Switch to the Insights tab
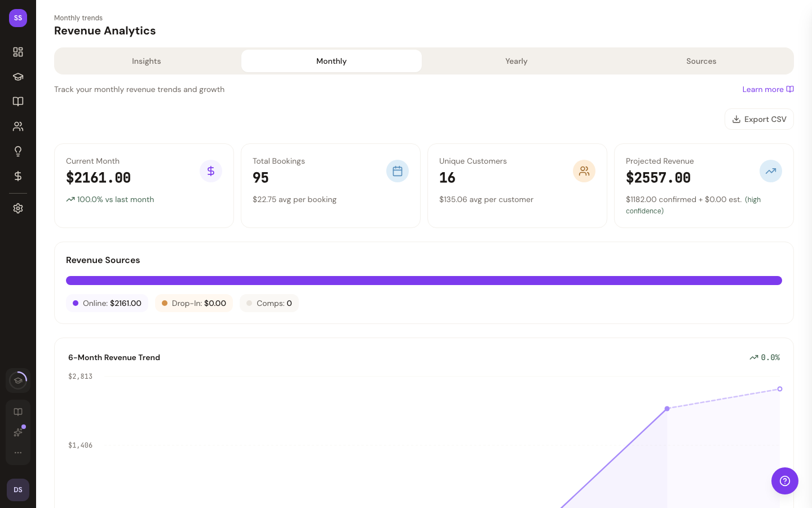Image resolution: width=812 pixels, height=508 pixels. pyautogui.click(x=146, y=61)
